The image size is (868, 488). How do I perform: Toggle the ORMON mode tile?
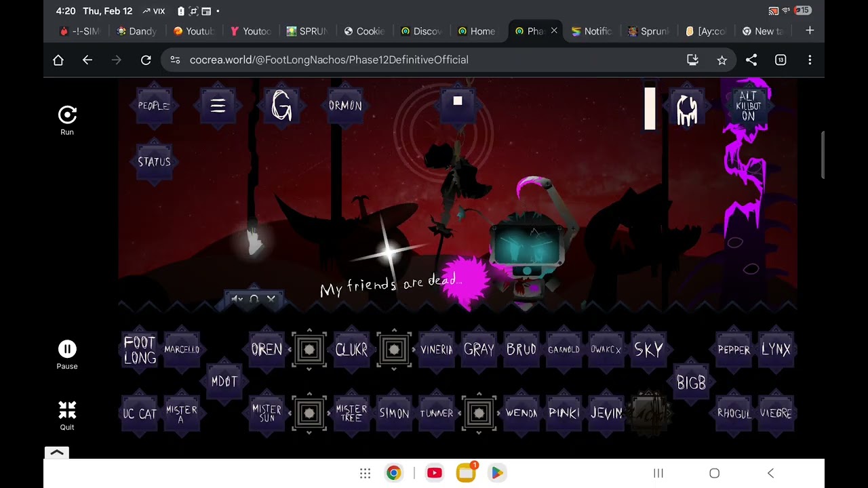click(x=345, y=106)
